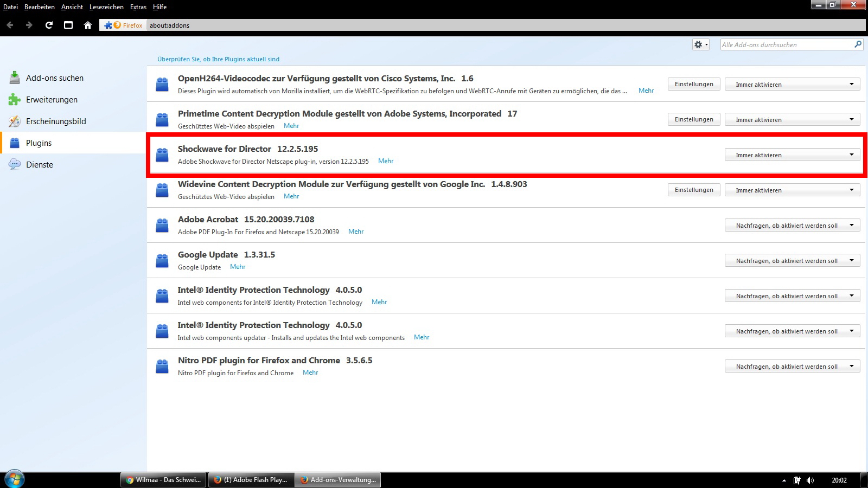
Task: Open activation dropdown for Adobe Acrobat
Action: click(792, 225)
